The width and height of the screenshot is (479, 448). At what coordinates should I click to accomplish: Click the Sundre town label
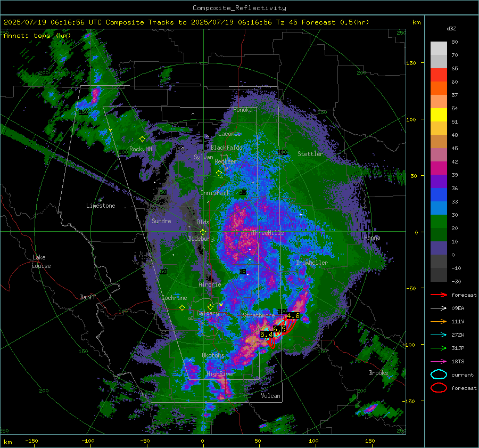point(161,221)
